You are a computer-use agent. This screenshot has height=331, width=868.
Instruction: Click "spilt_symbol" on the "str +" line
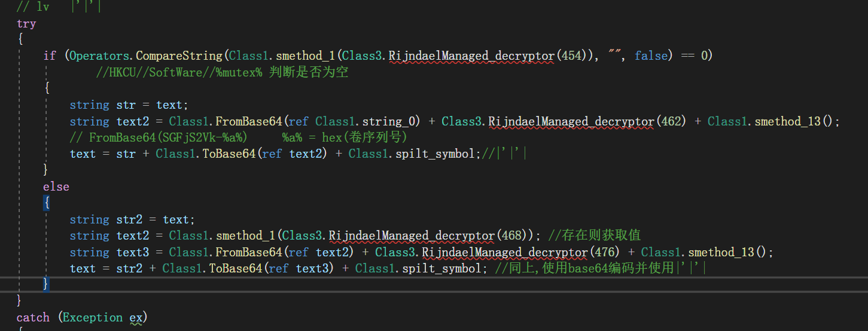pos(435,154)
